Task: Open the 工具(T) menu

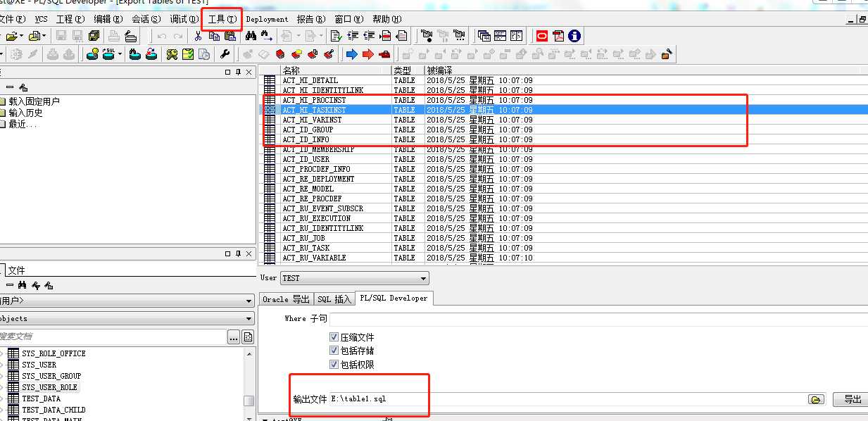Action: pyautogui.click(x=222, y=19)
